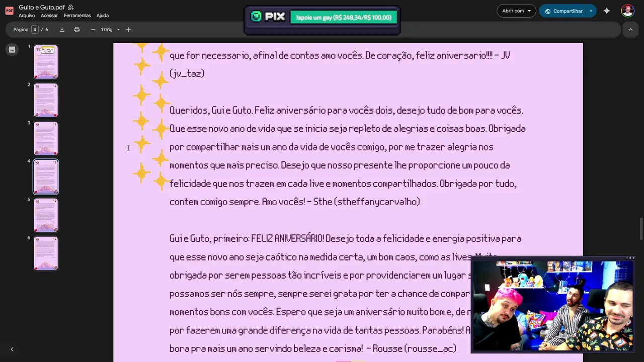Click the signature "Sthe (stheffanycarvalho)"
Image resolution: width=644 pixels, height=362 pixels.
(x=367, y=202)
